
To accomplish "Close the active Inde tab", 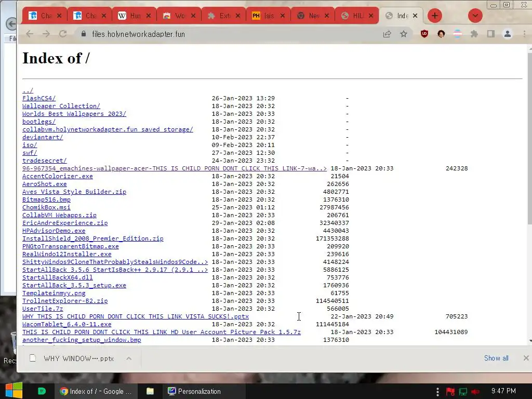I will coord(415,16).
